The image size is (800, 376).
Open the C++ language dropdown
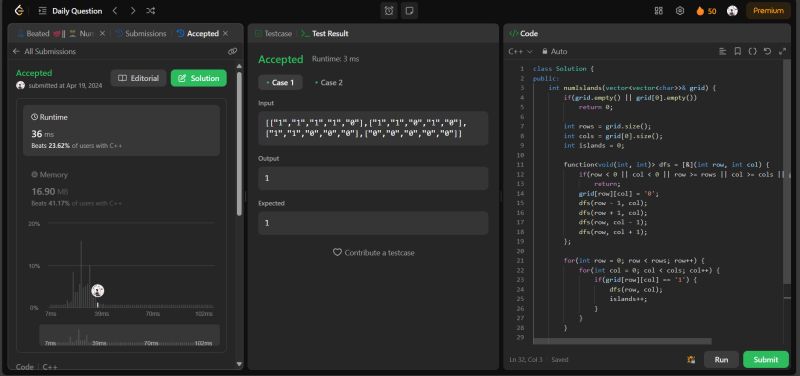(x=520, y=52)
